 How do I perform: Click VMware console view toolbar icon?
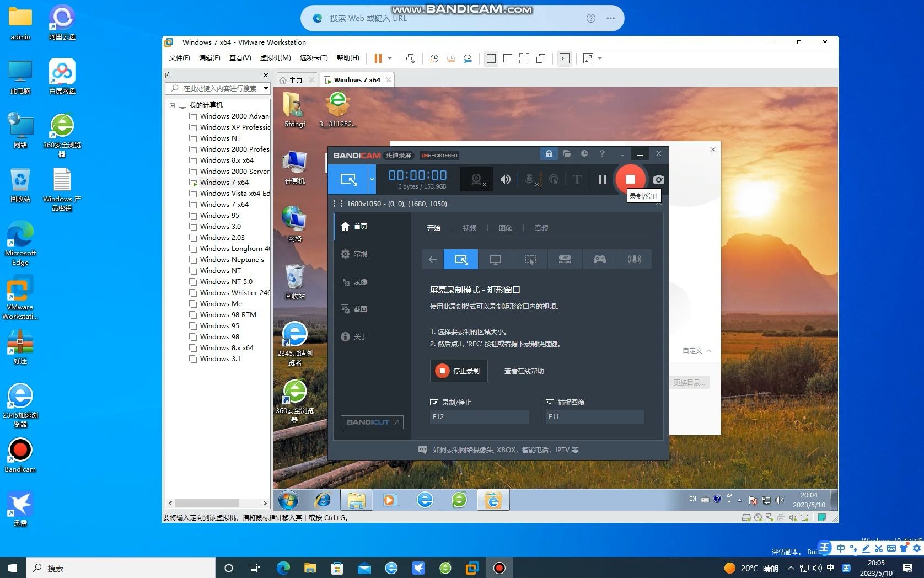[x=565, y=58]
